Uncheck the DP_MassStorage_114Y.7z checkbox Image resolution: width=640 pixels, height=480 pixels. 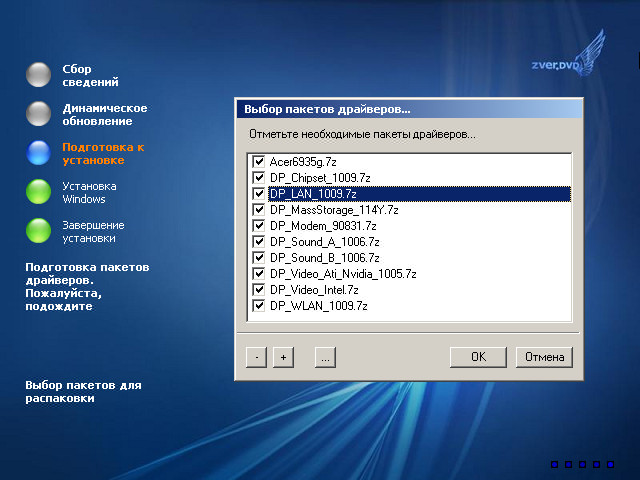[258, 209]
